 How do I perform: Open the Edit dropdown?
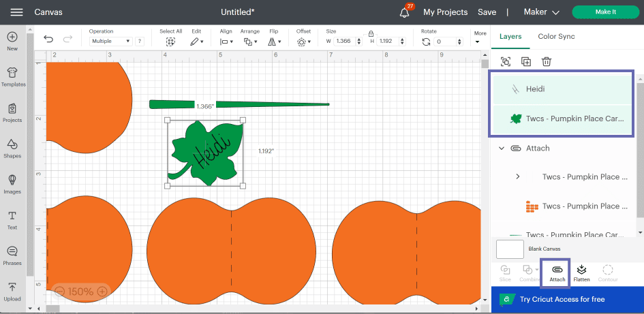point(197,42)
